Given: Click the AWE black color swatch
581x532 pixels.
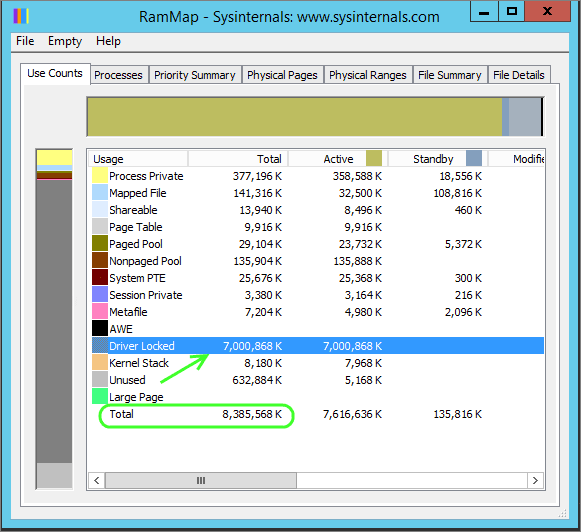Looking at the screenshot, I should coord(100,329).
